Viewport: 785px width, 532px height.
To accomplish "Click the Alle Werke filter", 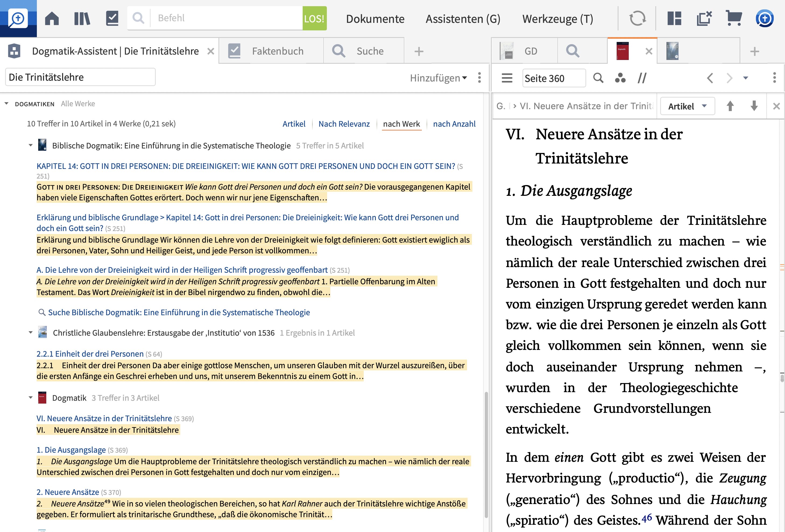I will click(x=78, y=104).
